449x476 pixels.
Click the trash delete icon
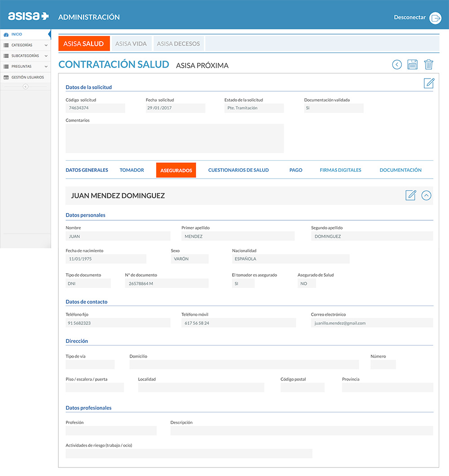428,65
